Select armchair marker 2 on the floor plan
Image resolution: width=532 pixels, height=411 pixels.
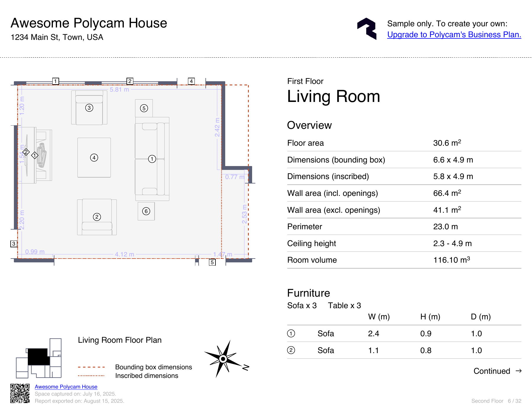[x=97, y=217]
